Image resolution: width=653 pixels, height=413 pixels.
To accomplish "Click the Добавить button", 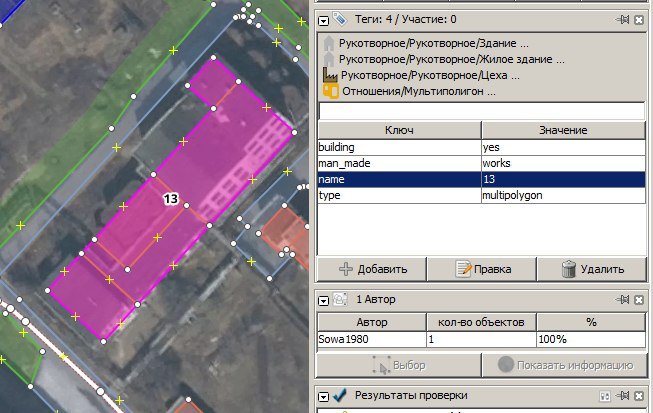I will tap(372, 269).
